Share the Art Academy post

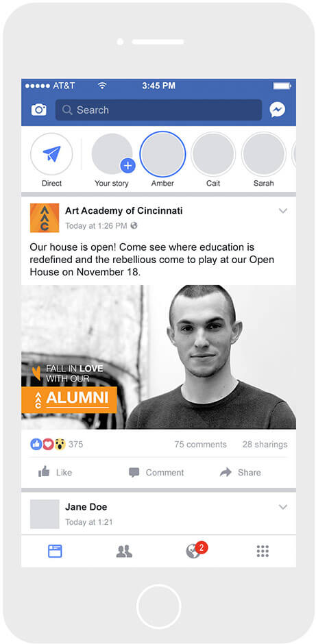click(x=241, y=472)
